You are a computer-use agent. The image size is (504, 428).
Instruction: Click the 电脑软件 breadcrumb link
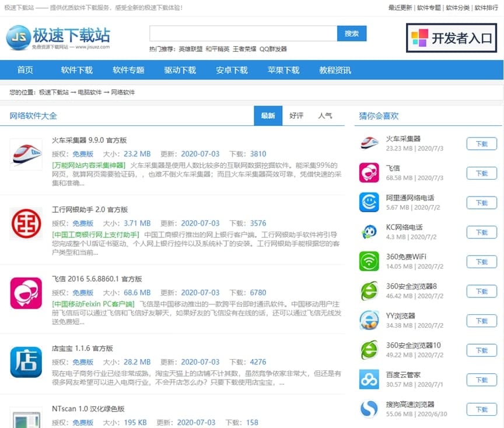(x=90, y=92)
